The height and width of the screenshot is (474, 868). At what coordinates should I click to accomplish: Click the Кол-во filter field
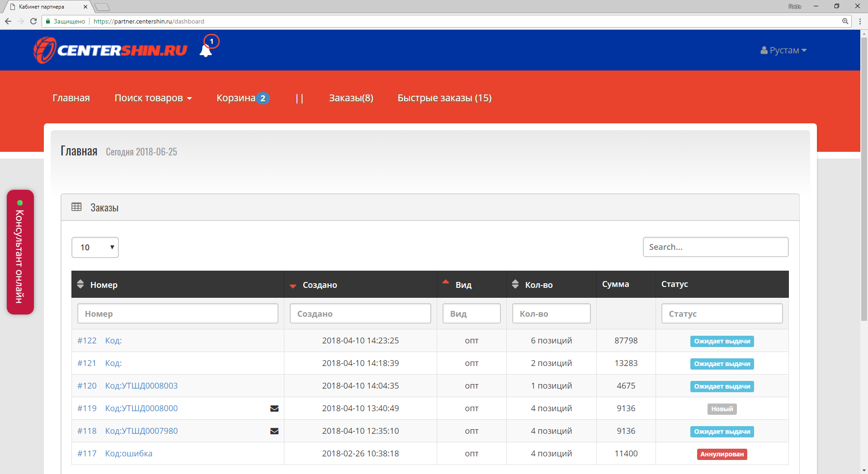tap(552, 314)
